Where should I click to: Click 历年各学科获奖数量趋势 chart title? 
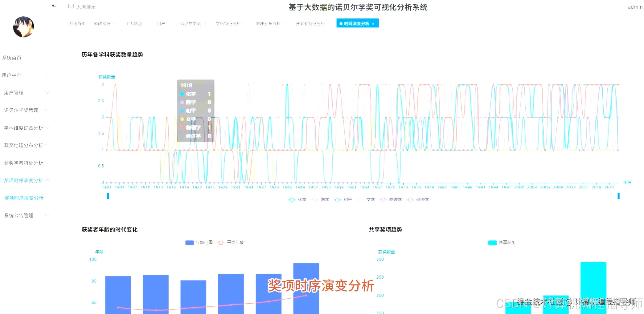coord(112,54)
